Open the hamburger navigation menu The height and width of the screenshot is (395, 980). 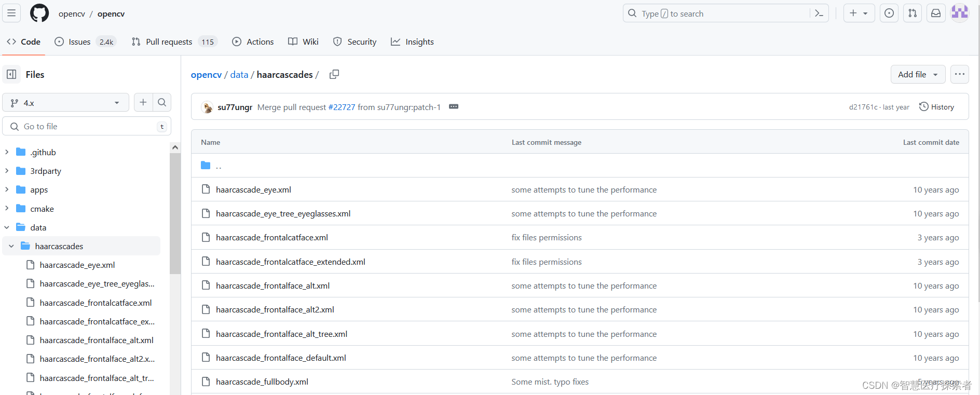(11, 13)
